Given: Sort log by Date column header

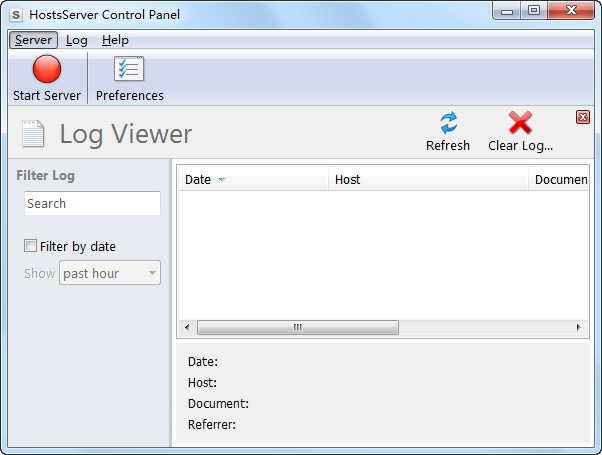Looking at the screenshot, I should point(252,180).
